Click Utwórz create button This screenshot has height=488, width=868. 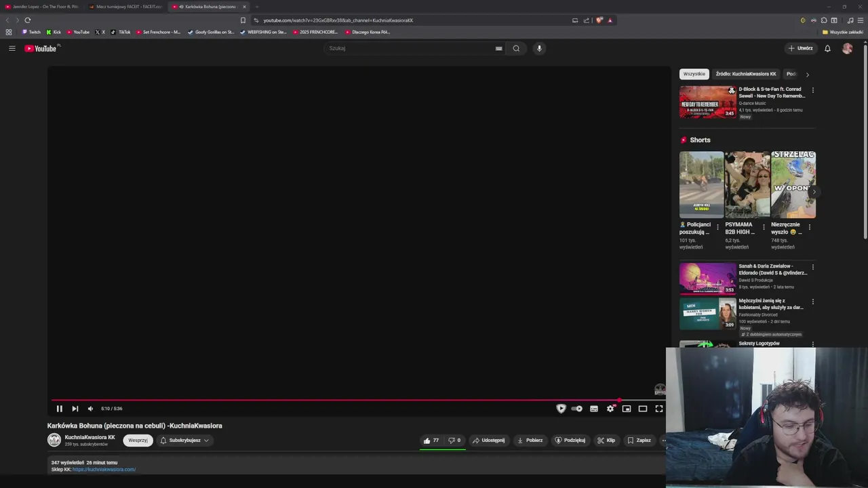(x=800, y=48)
